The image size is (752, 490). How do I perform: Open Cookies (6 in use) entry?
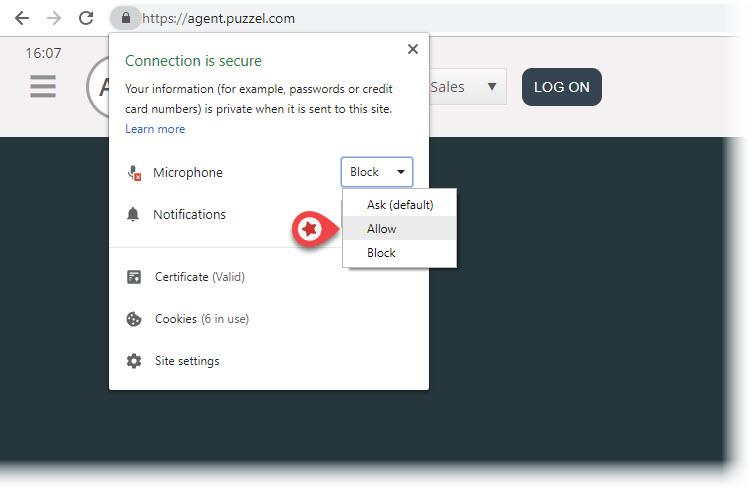tap(201, 319)
